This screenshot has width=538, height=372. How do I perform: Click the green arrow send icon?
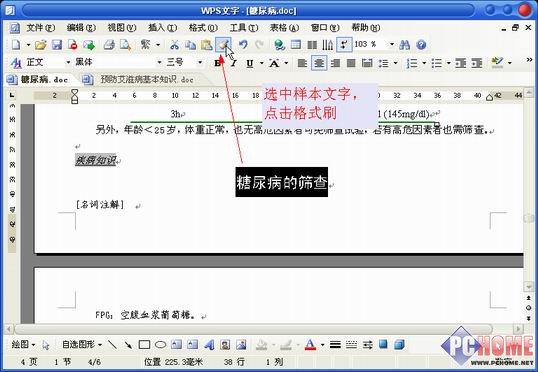click(x=89, y=45)
